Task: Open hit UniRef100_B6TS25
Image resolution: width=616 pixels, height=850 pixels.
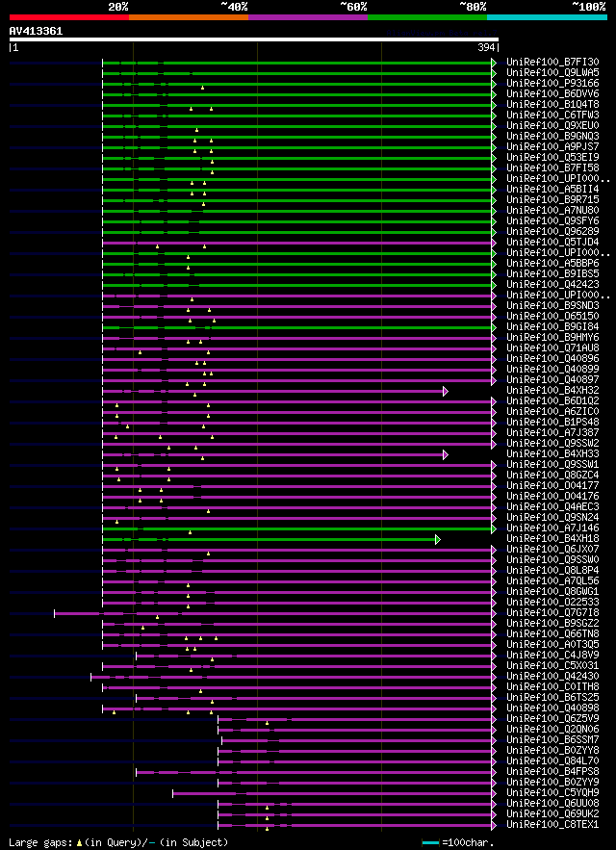Action: tap(552, 697)
